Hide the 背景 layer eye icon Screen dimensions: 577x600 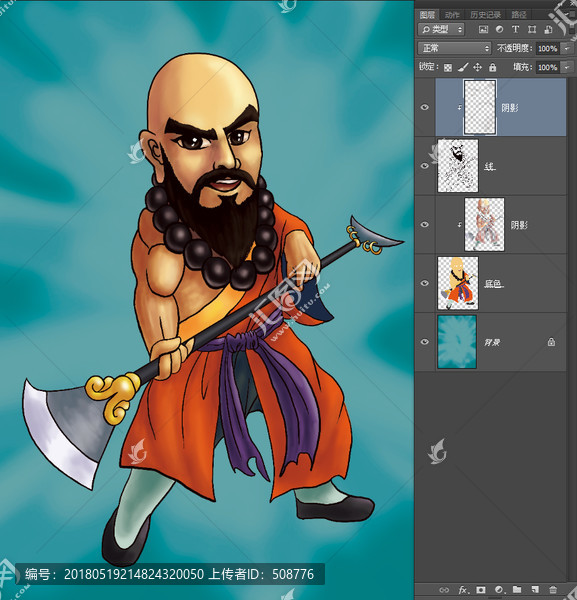tap(424, 342)
